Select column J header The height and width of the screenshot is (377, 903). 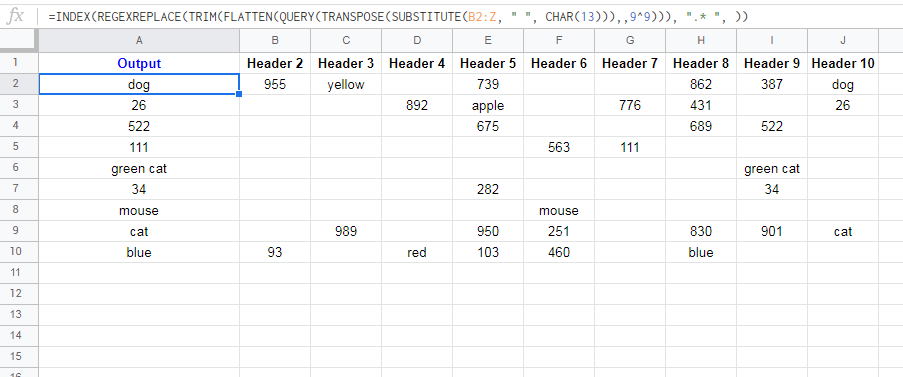point(843,40)
